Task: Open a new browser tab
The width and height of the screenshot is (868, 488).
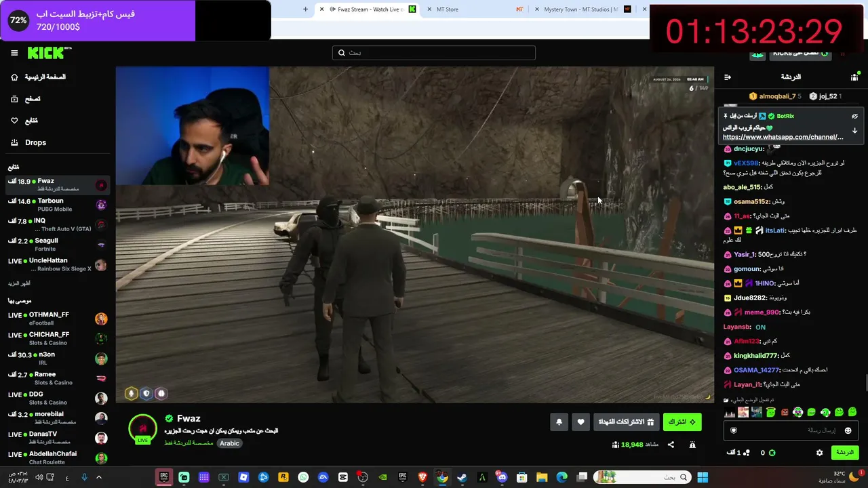Action: coord(305,9)
